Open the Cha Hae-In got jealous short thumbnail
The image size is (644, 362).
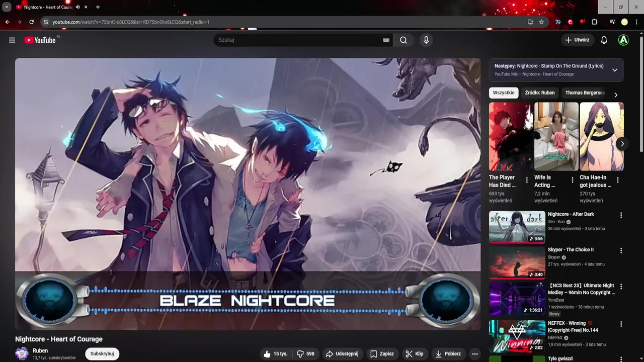(602, 137)
